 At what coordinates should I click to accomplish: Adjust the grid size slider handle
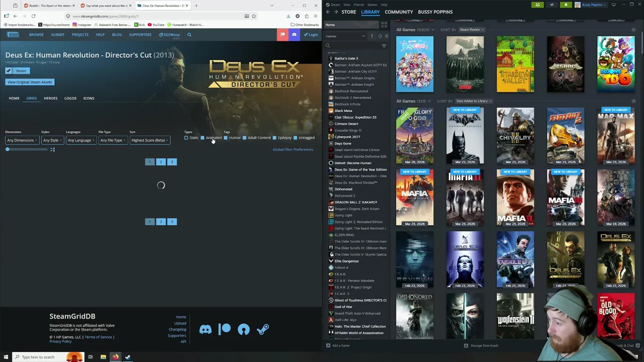8,149
